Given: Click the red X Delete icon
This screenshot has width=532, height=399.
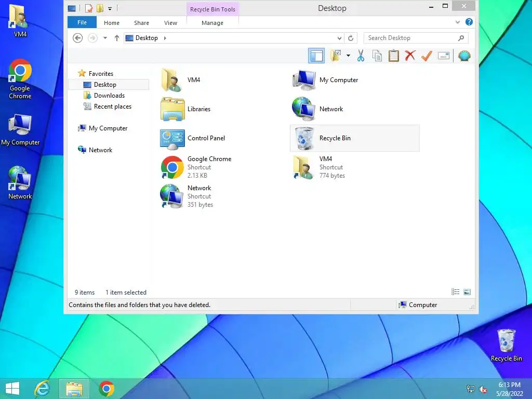Looking at the screenshot, I should point(410,55).
